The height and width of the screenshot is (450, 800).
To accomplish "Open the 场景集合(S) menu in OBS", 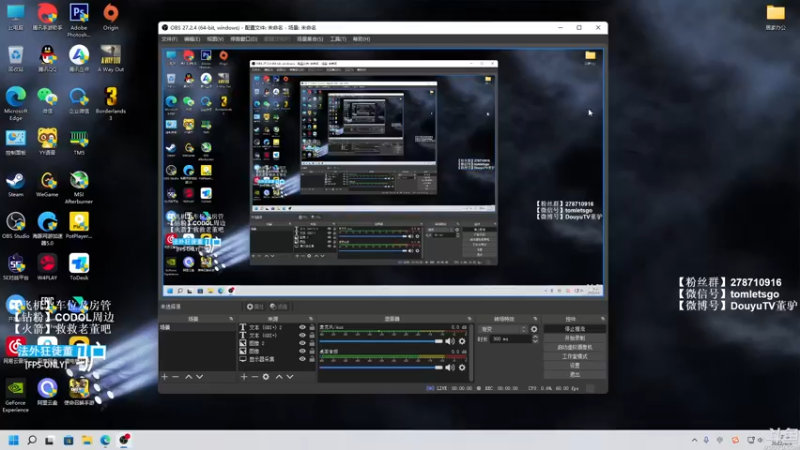I will 310,39.
